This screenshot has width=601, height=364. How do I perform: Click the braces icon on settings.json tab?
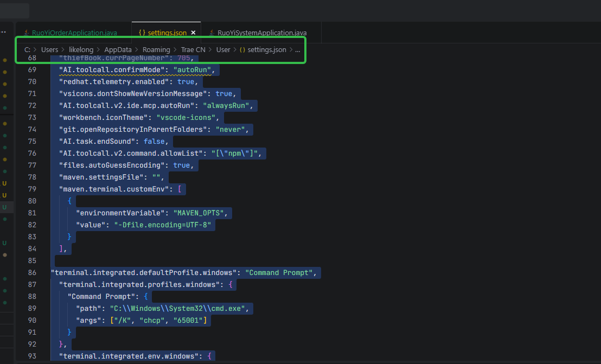coord(142,33)
